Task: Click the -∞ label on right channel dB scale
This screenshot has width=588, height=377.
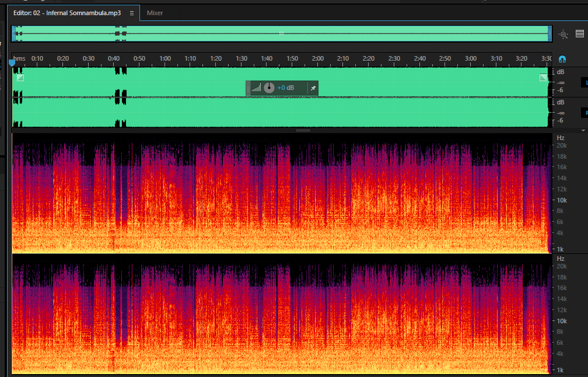Action: 561,113
